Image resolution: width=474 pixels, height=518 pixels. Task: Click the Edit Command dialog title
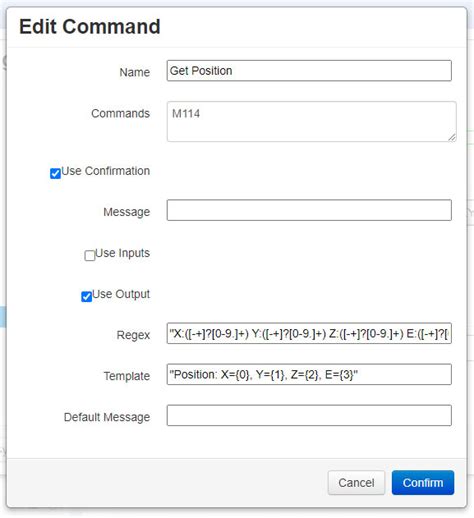pos(90,27)
